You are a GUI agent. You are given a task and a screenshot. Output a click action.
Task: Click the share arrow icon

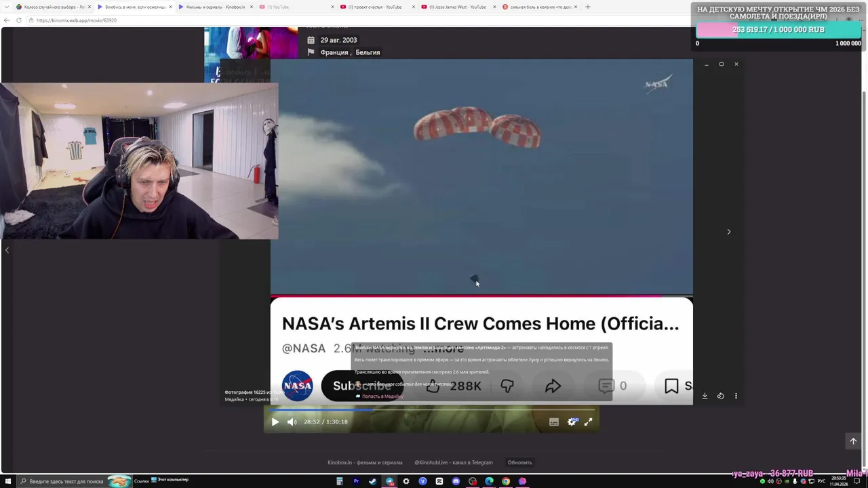[553, 386]
